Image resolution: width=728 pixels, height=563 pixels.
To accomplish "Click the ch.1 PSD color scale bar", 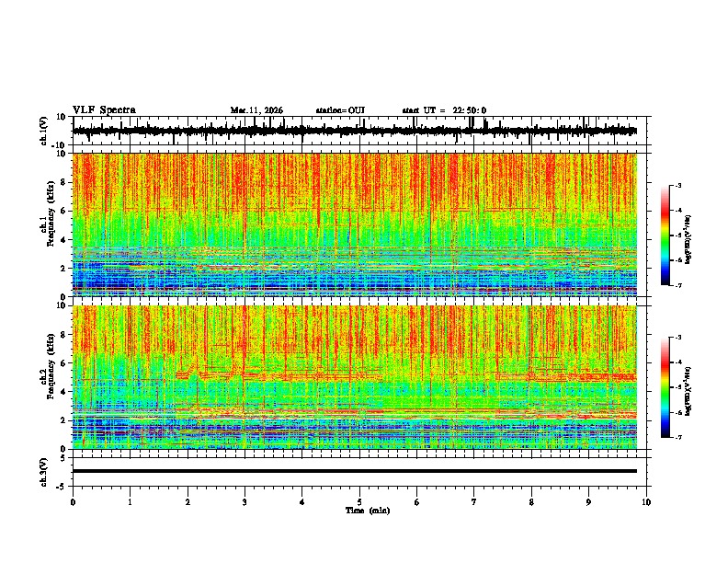I will pos(665,236).
